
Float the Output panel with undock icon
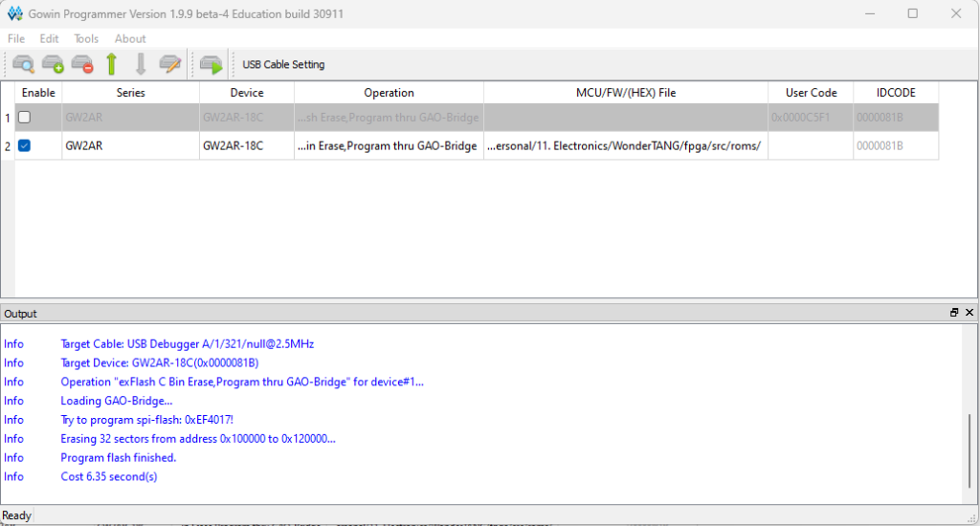click(x=954, y=313)
